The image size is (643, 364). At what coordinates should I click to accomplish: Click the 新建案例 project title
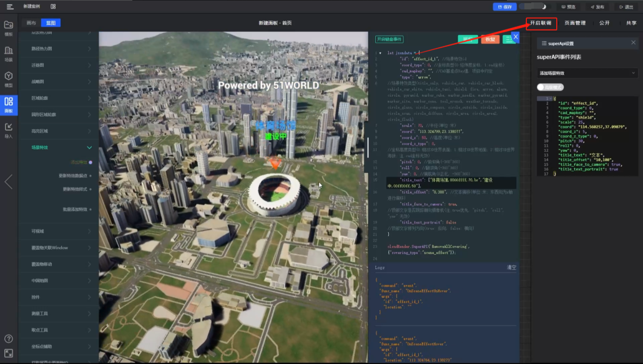click(32, 7)
